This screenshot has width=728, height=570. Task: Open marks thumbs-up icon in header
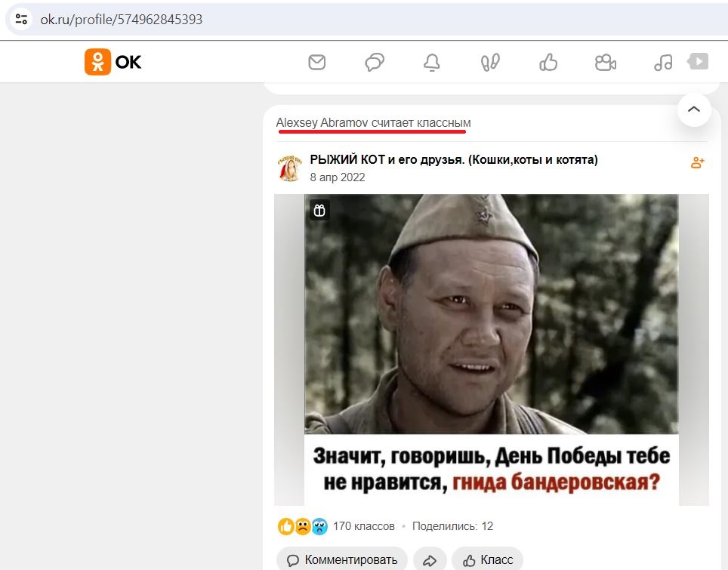[x=548, y=62]
